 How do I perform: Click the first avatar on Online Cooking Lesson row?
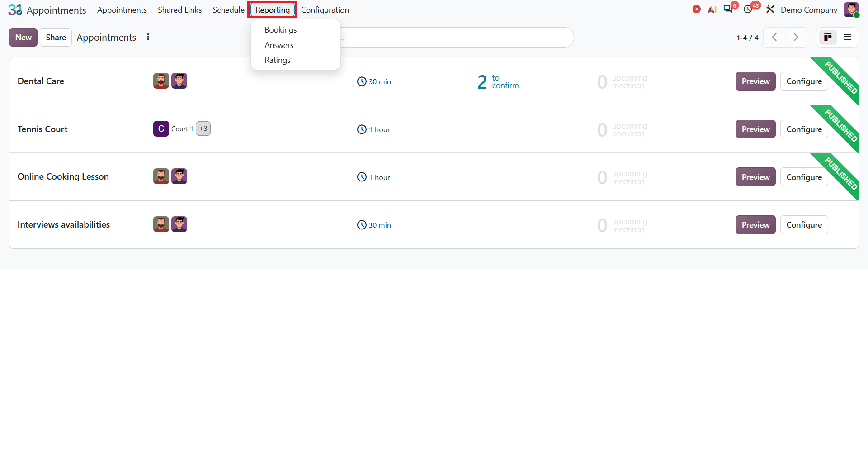tap(161, 176)
